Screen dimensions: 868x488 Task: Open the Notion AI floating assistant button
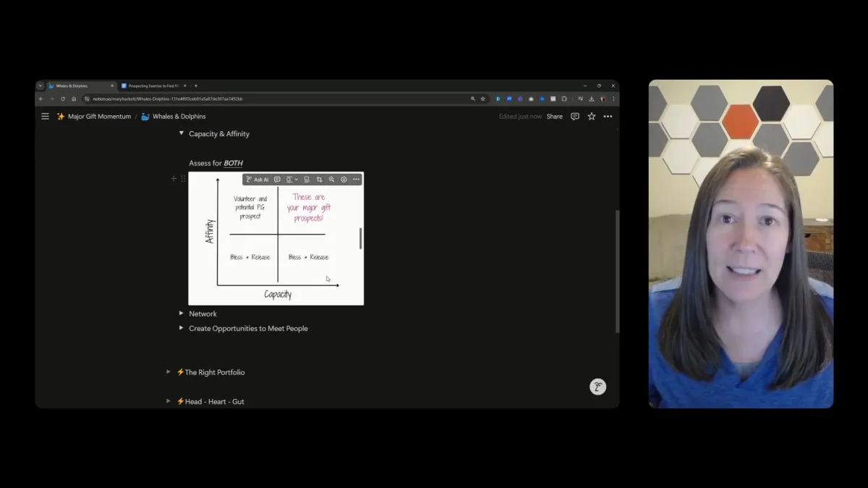click(x=597, y=387)
